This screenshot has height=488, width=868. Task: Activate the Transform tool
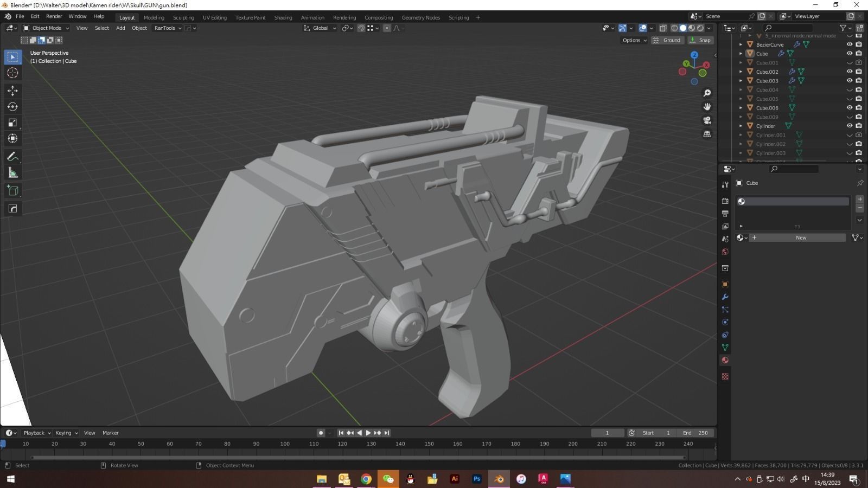[x=12, y=139]
